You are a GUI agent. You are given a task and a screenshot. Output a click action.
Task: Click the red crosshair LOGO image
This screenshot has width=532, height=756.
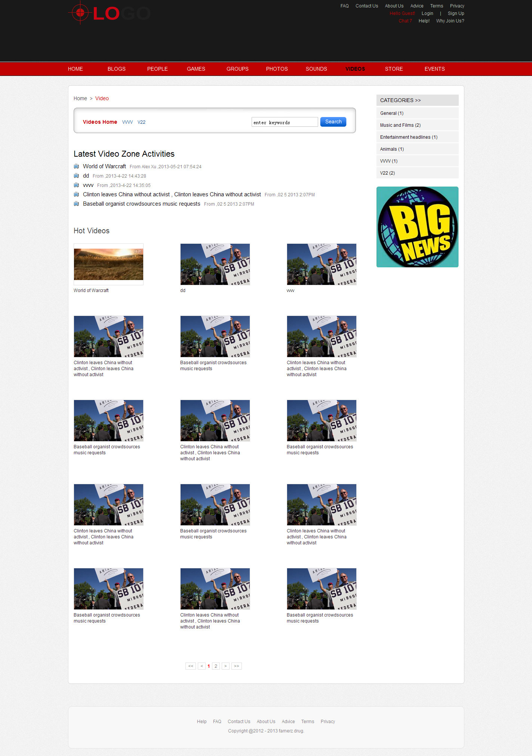109,13
